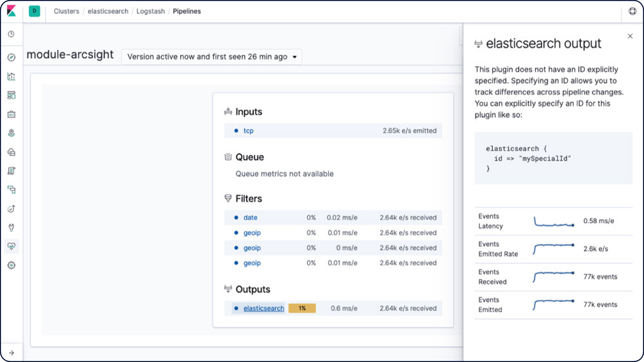Click the Outputs section icon
Viewport: 644px width, 362px height.
pos(228,289)
